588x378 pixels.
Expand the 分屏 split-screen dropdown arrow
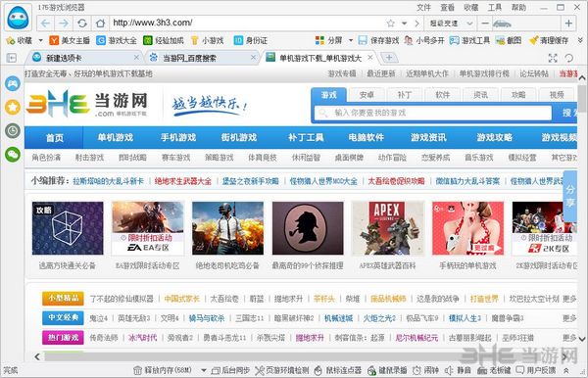pyautogui.click(x=351, y=40)
